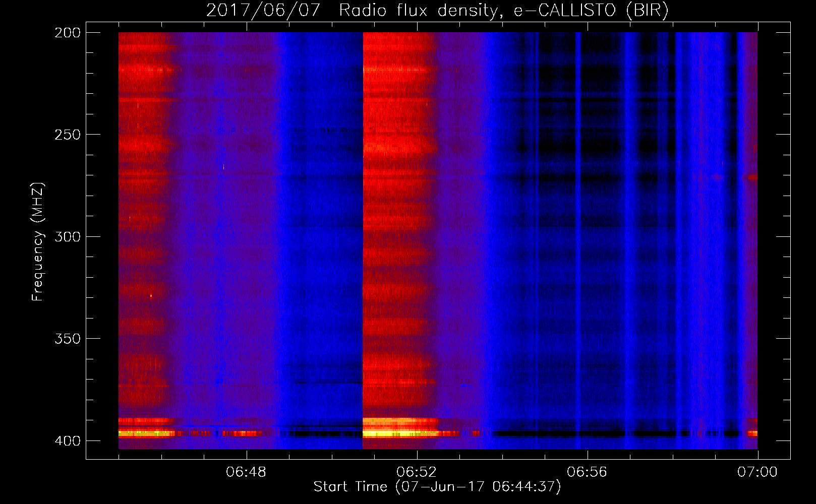Screen dimensions: 816x504
Task: Click the 06:48 time tick label
Action: coord(246,472)
